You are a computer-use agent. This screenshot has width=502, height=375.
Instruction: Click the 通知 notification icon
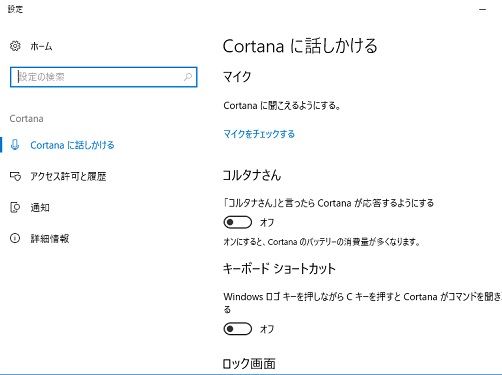pos(15,207)
